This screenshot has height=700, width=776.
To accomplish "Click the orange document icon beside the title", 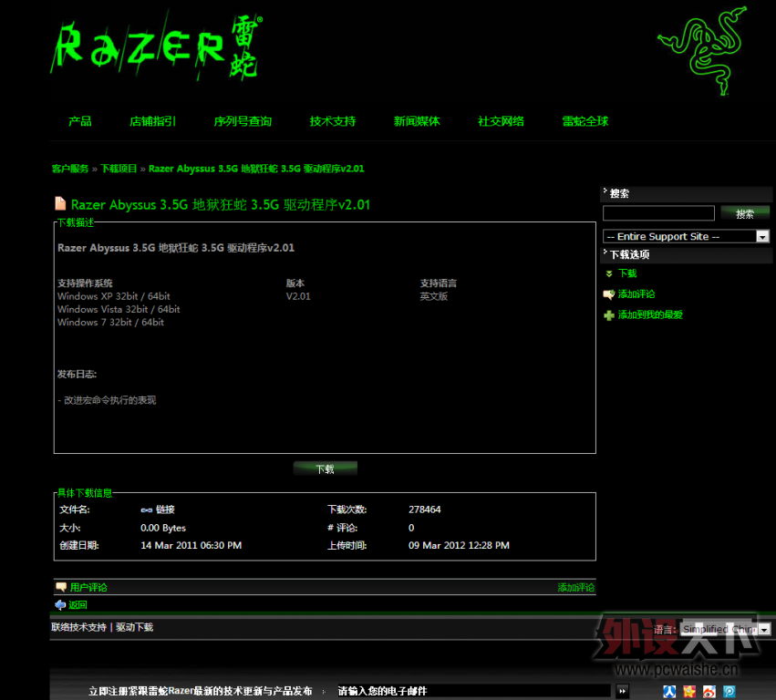I will 60,204.
